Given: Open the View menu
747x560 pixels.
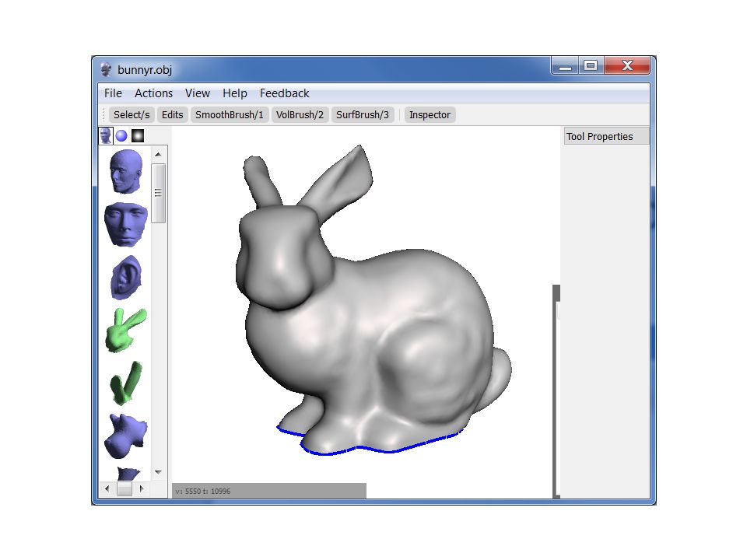Looking at the screenshot, I should tap(197, 93).
